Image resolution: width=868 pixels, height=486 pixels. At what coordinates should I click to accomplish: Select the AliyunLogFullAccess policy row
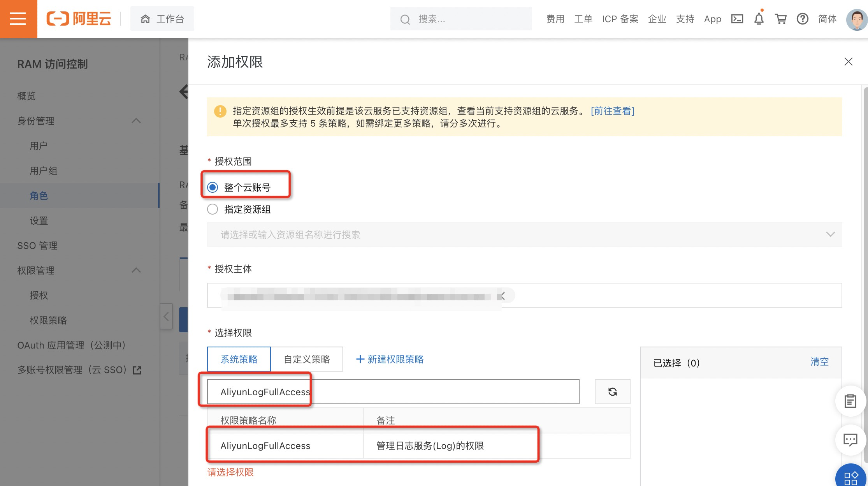click(265, 446)
